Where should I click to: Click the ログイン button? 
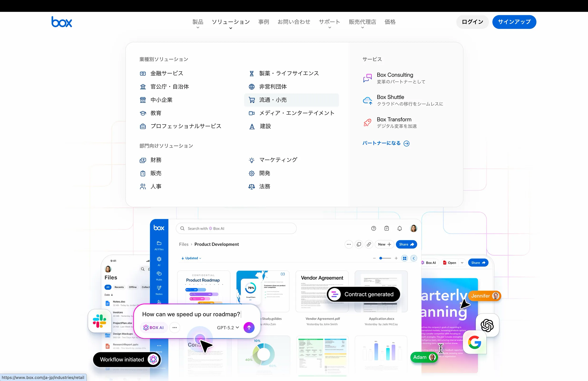[472, 22]
